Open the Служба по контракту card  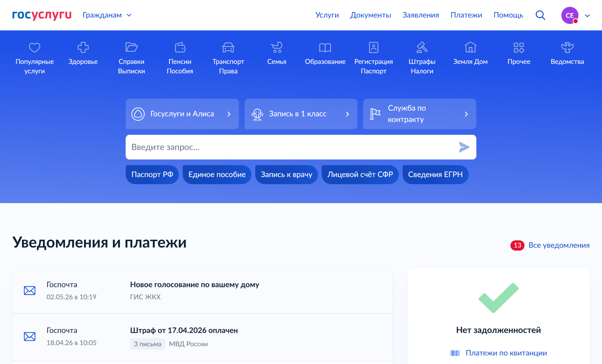tap(419, 114)
